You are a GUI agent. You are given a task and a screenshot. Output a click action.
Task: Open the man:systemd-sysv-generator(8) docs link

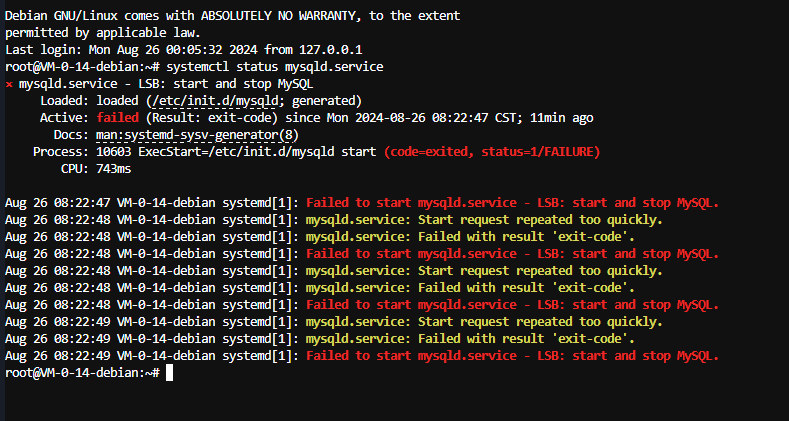point(197,135)
